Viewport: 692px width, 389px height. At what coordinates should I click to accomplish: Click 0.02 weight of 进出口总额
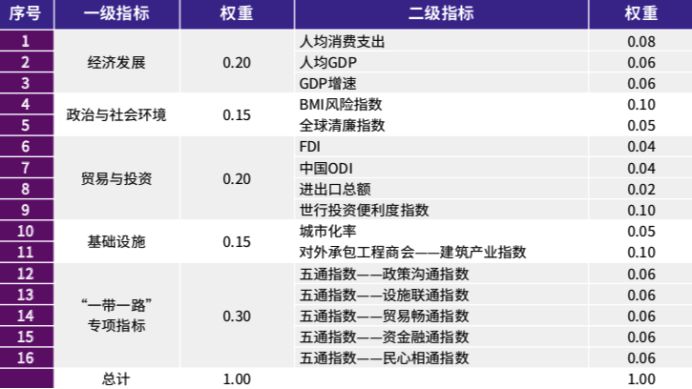[x=641, y=189]
